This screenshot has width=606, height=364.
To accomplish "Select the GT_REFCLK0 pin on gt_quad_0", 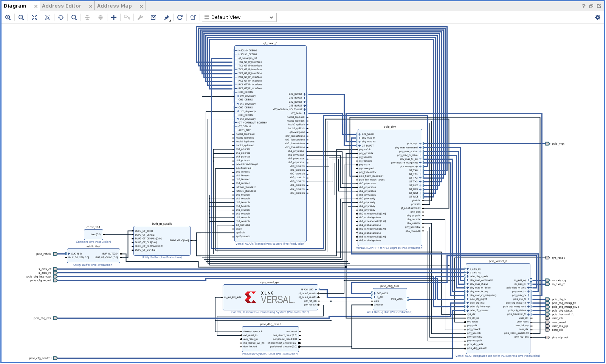I will coord(242,225).
